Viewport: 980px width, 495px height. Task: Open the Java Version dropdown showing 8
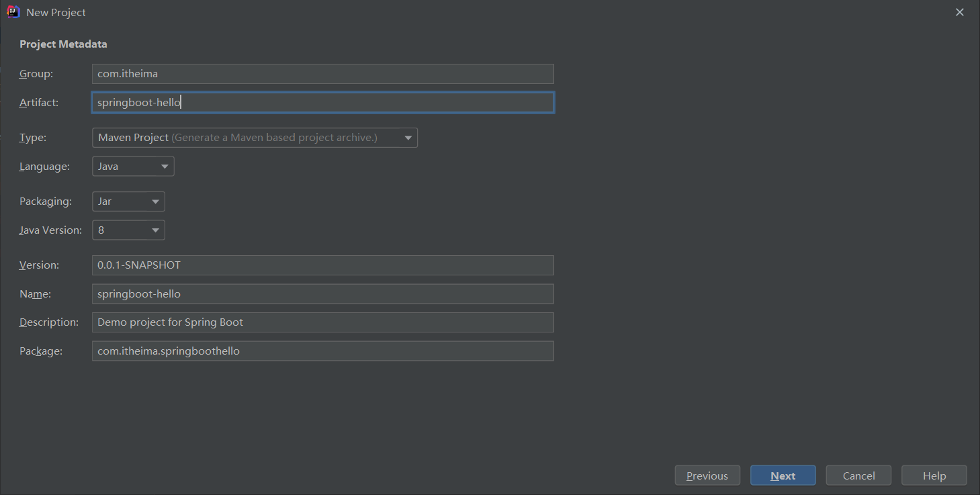pyautogui.click(x=128, y=230)
